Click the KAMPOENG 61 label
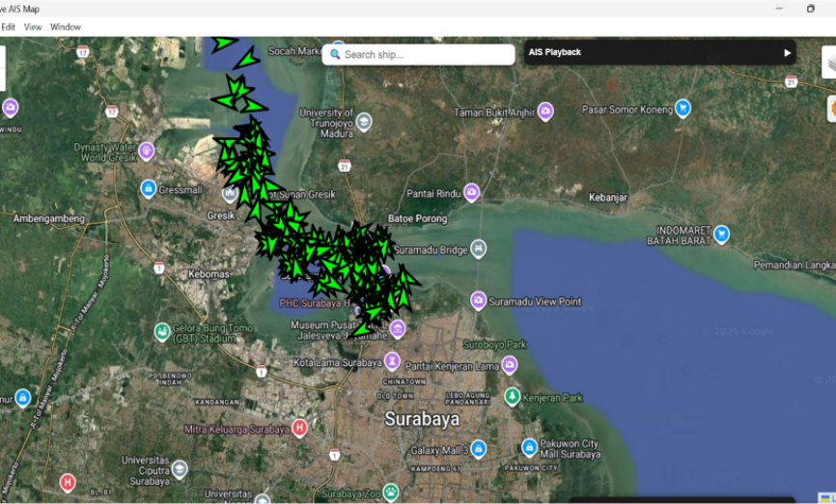 435,469
